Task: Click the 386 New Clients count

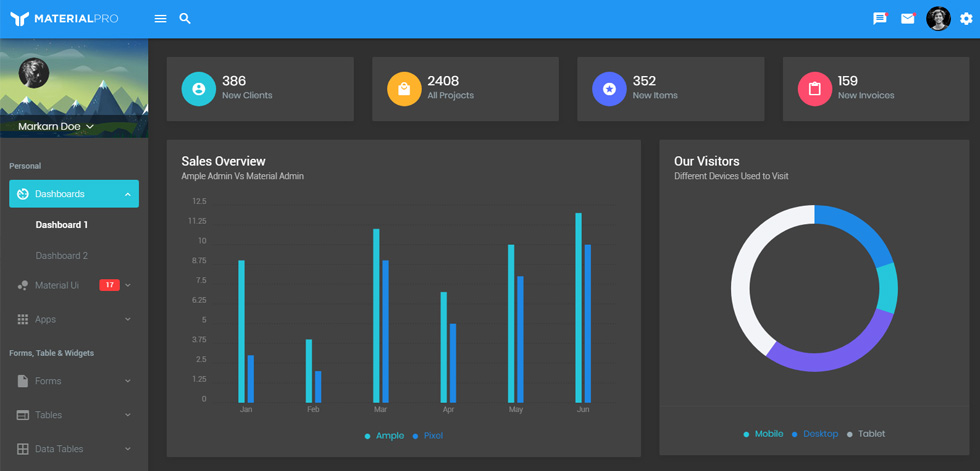Action: [234, 81]
